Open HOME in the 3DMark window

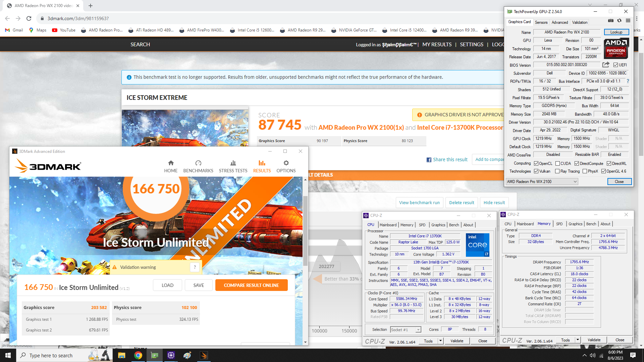point(171,166)
